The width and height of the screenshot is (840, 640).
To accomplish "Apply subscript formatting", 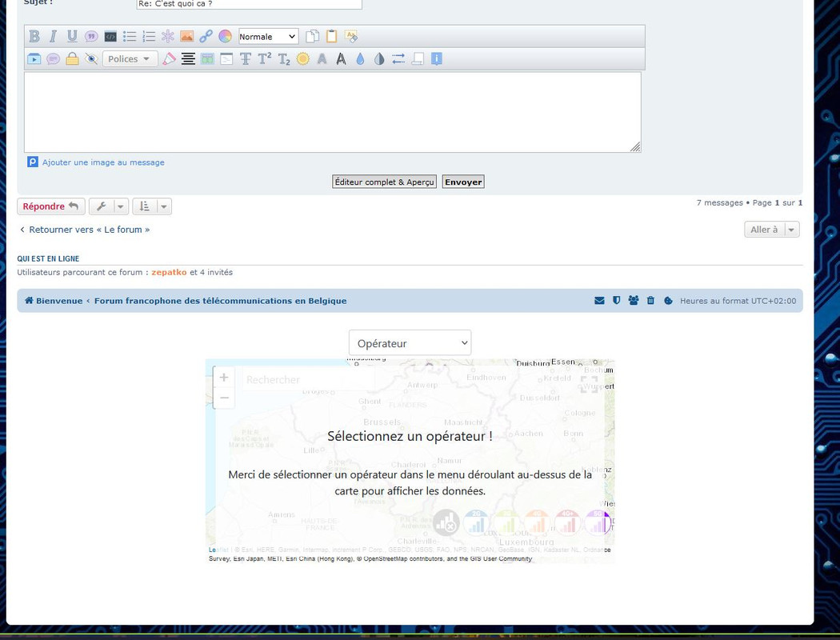I will pos(284,59).
